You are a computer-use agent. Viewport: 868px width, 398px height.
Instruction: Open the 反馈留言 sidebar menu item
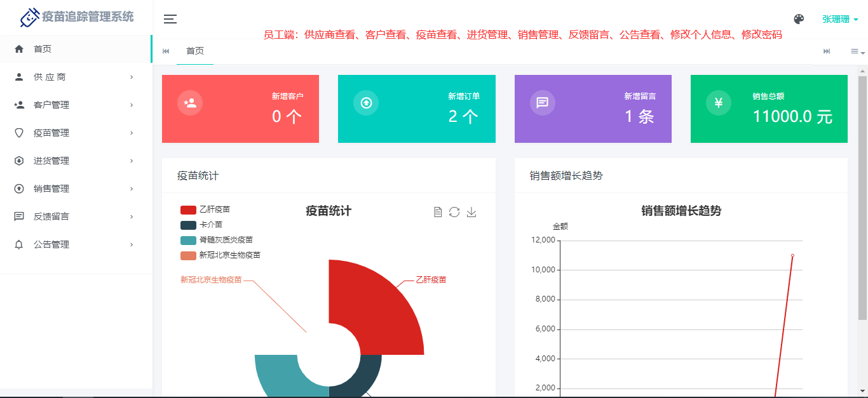[76, 216]
